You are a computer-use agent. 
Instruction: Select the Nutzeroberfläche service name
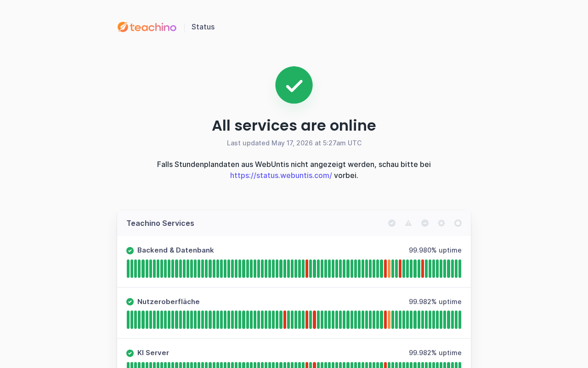[x=169, y=302]
